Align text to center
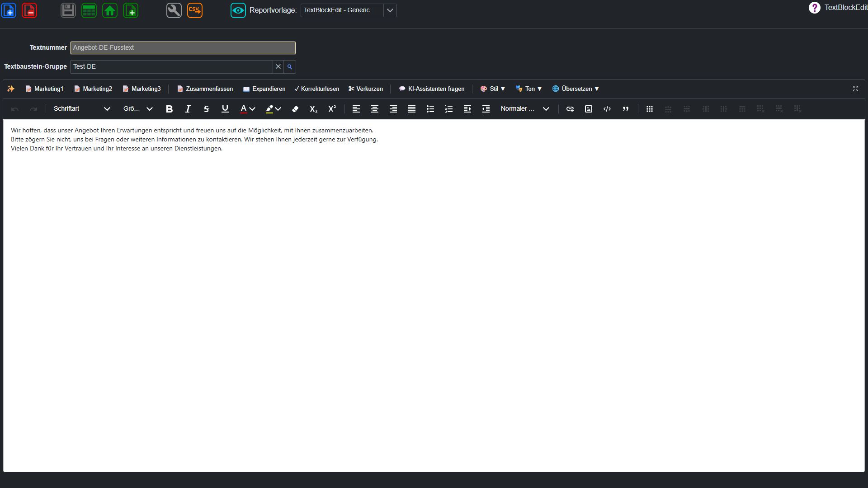The width and height of the screenshot is (868, 488). coord(375,109)
